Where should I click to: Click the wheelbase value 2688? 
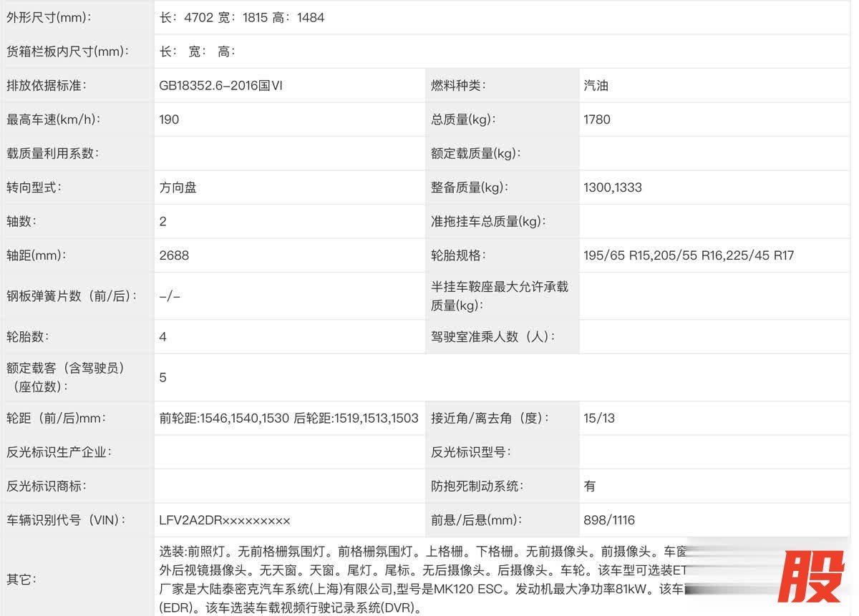174,255
